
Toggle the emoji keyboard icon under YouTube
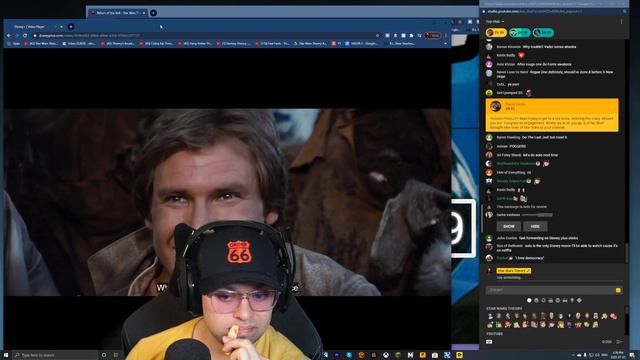point(489,342)
